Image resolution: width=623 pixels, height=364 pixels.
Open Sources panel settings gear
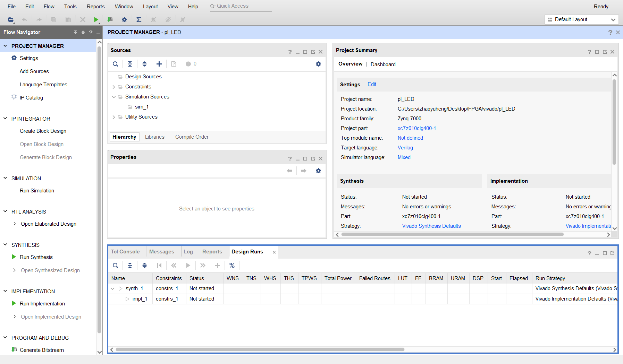pos(318,64)
